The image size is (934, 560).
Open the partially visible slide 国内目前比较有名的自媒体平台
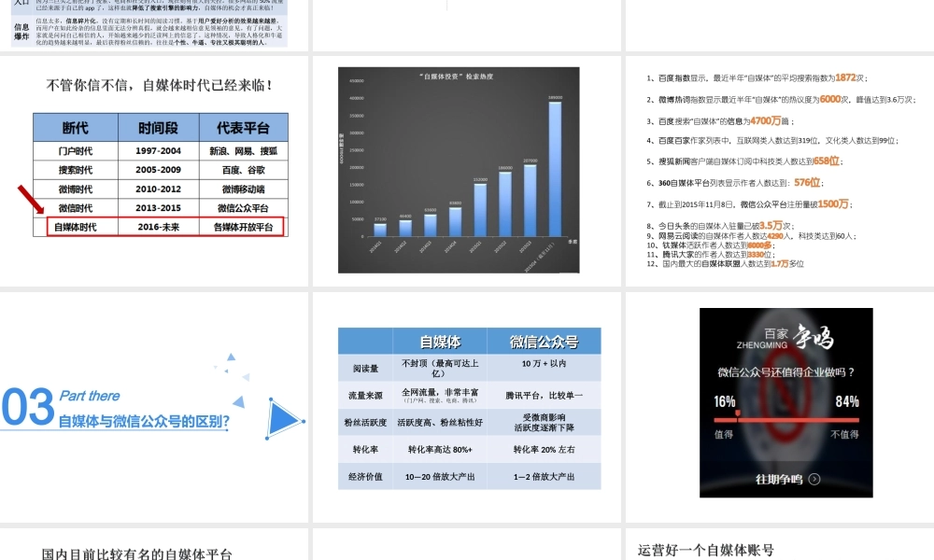[x=154, y=544]
